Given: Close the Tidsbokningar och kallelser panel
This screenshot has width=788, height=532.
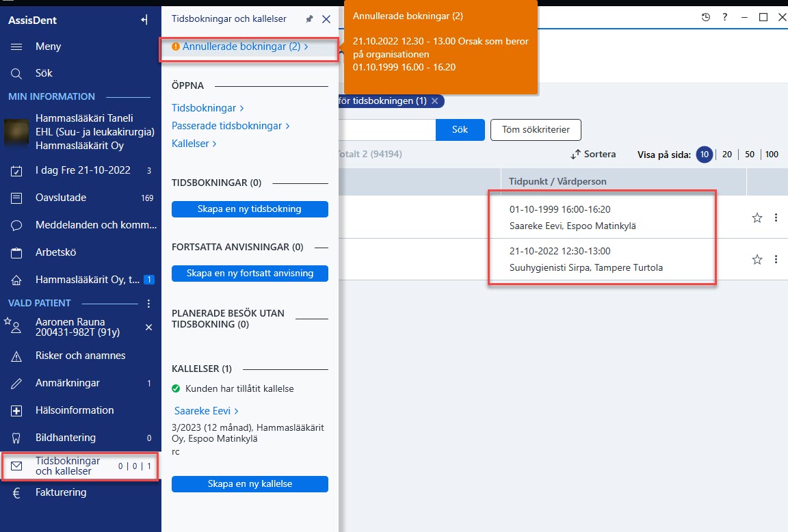Looking at the screenshot, I should tap(326, 19).
